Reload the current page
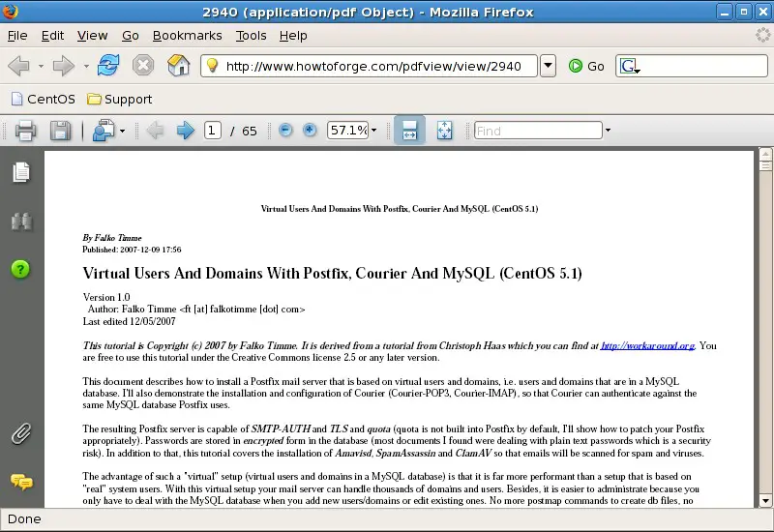The height and width of the screenshot is (532, 774). tap(108, 65)
